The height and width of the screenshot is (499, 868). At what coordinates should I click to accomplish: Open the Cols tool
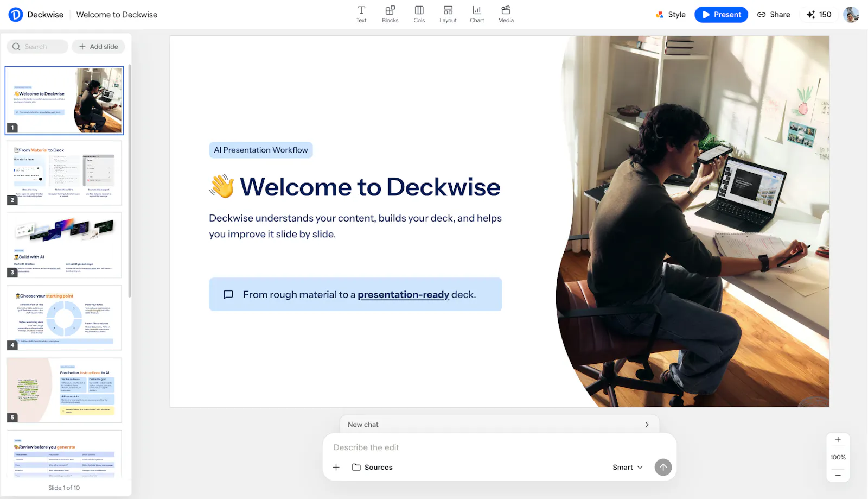coord(419,15)
